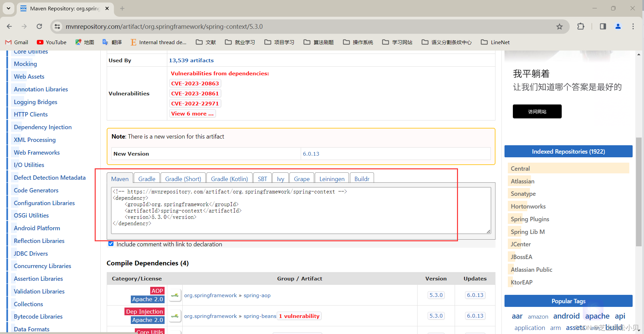The width and height of the screenshot is (644, 334).
Task: Open the tab search chevron
Action: coord(8,8)
